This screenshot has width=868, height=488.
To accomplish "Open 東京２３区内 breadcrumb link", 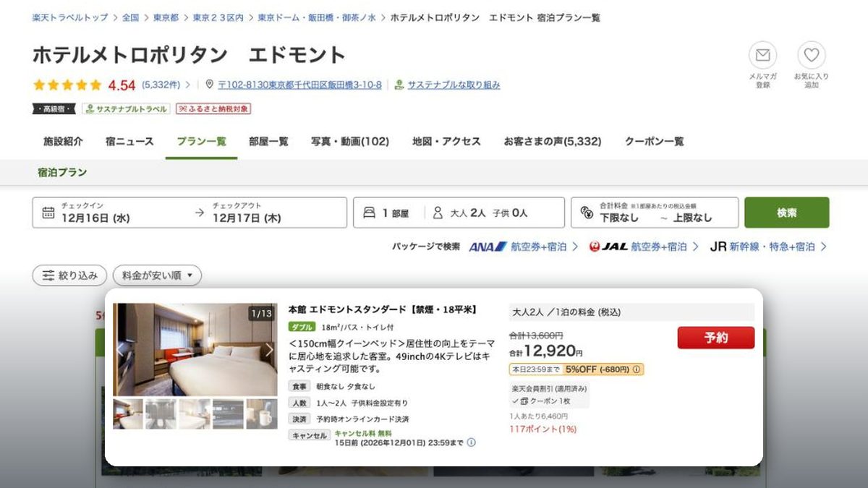I will (218, 17).
